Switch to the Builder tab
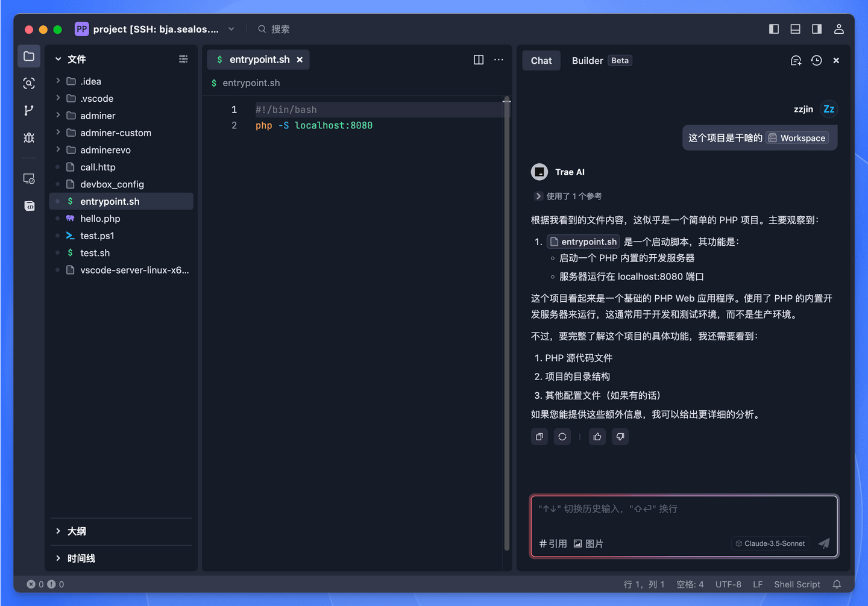 587,60
